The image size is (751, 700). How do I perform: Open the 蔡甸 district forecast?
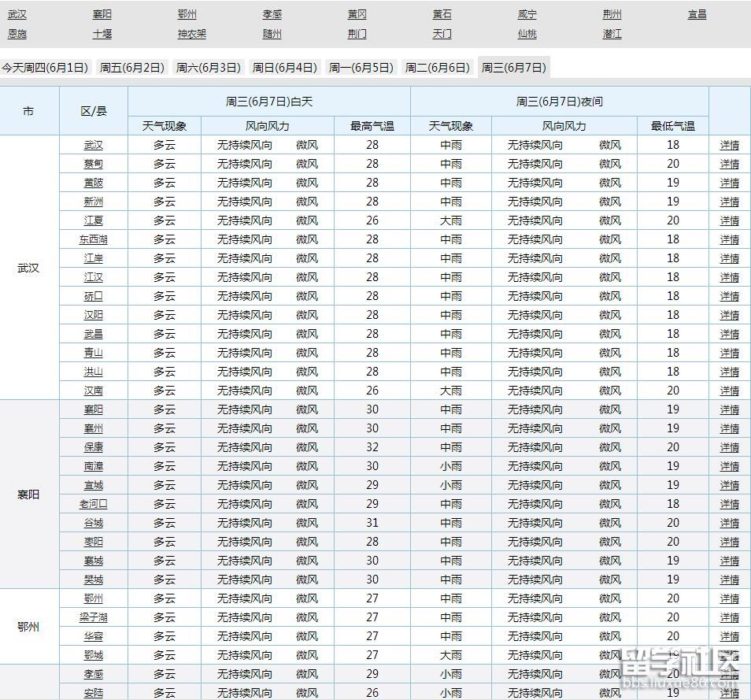(x=94, y=164)
